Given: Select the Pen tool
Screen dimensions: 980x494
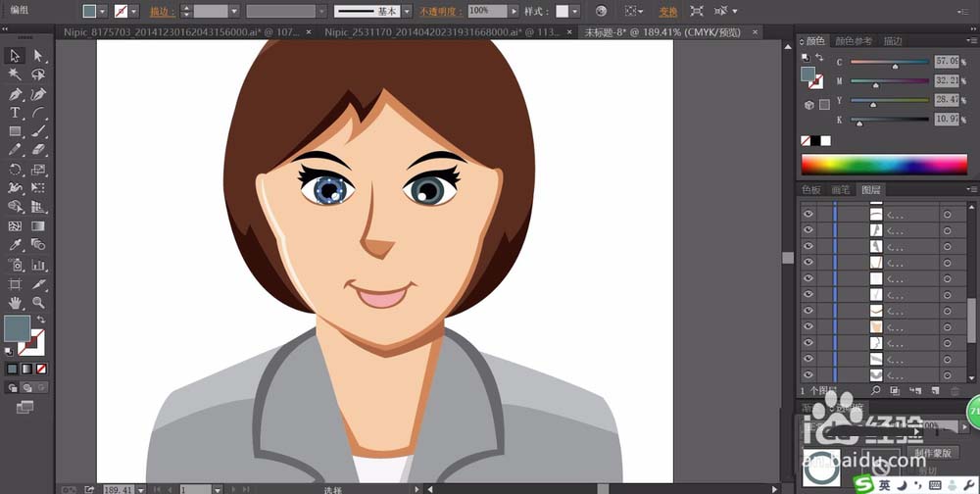Looking at the screenshot, I should tap(16, 94).
